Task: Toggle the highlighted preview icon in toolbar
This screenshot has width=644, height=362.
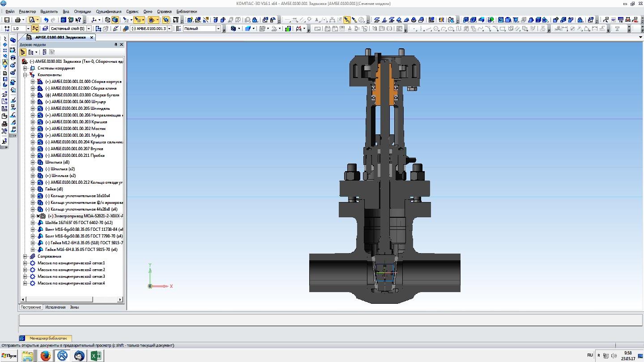Action: tap(32, 20)
